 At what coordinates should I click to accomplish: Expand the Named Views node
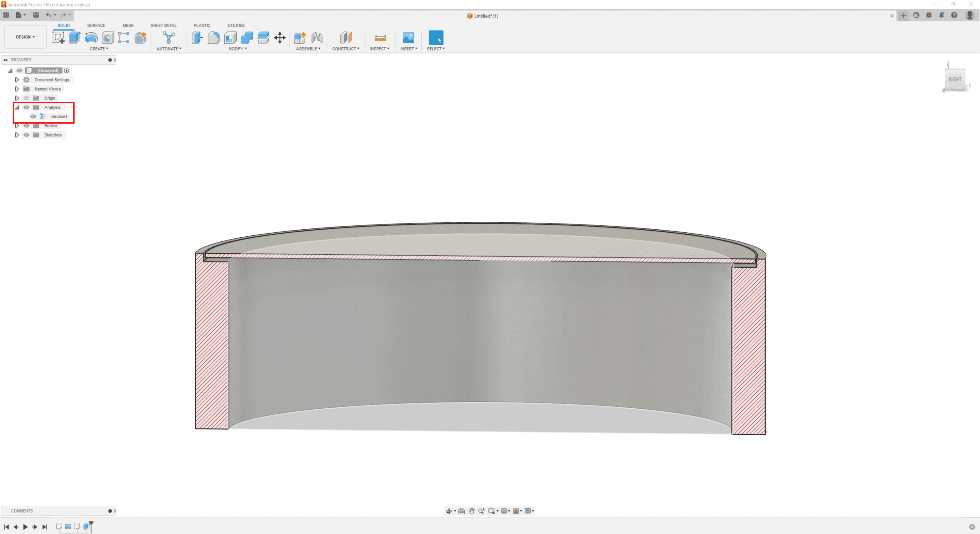(17, 89)
